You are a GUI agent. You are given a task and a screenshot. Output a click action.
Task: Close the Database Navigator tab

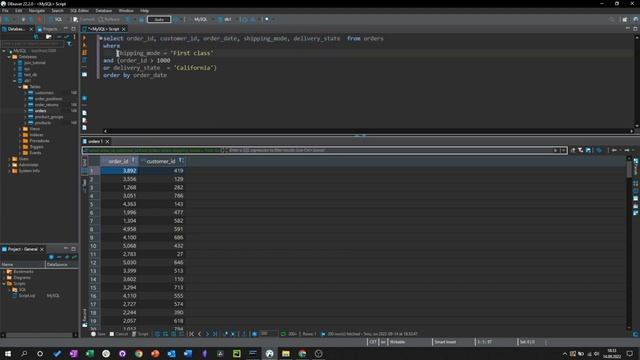(x=31, y=29)
